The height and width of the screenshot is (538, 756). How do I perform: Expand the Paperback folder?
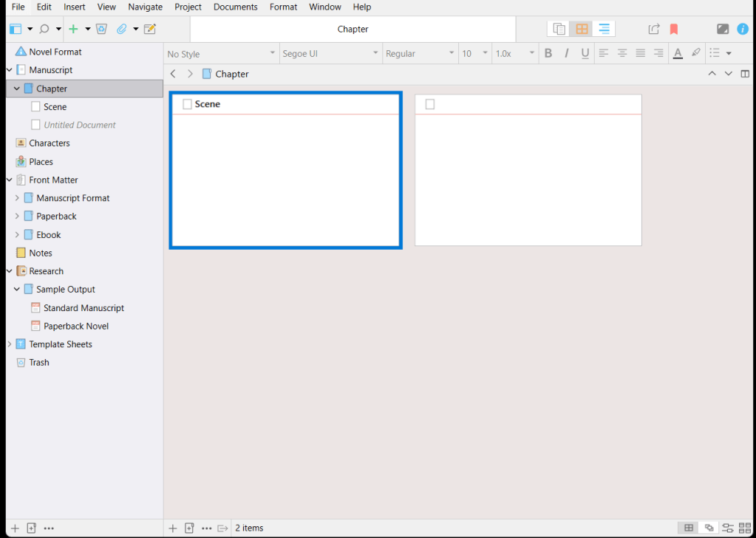click(17, 217)
